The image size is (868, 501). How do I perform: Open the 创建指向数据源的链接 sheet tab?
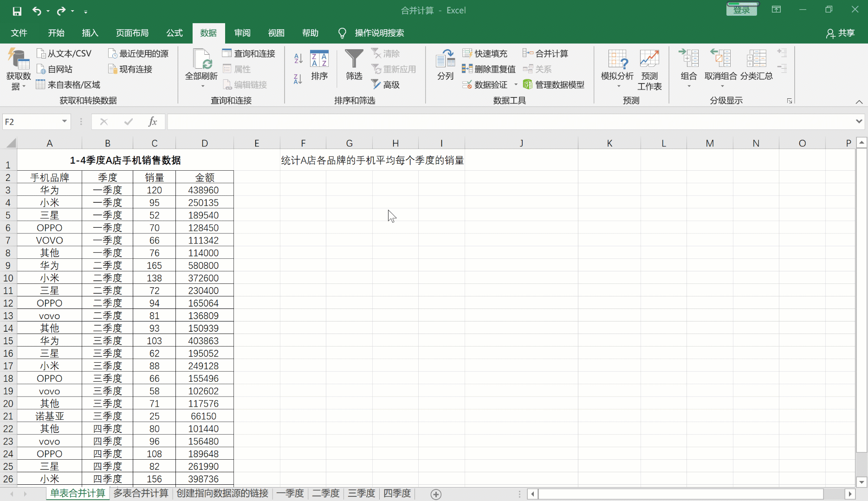point(222,493)
